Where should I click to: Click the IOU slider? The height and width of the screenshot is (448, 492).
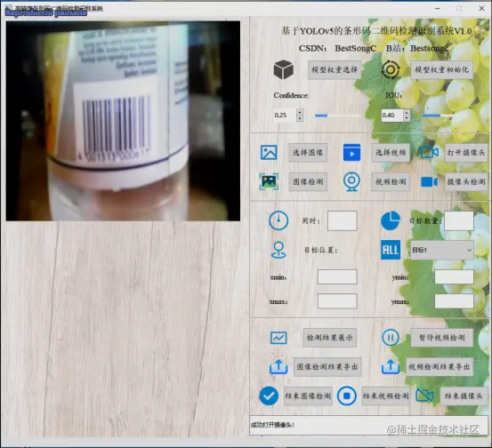(x=444, y=116)
